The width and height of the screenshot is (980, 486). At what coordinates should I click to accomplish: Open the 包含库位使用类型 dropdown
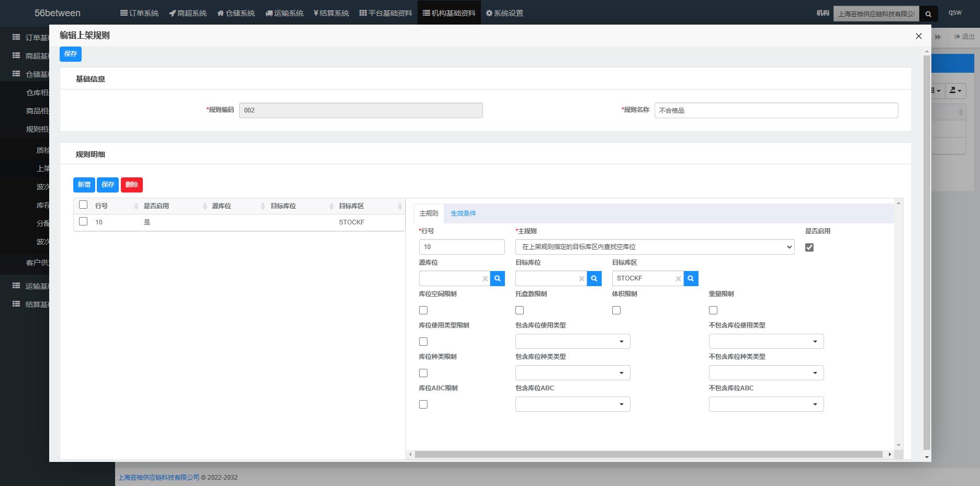(573, 342)
